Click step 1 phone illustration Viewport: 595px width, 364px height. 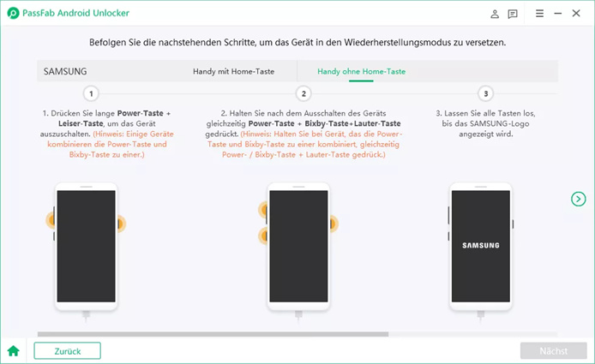(86, 247)
